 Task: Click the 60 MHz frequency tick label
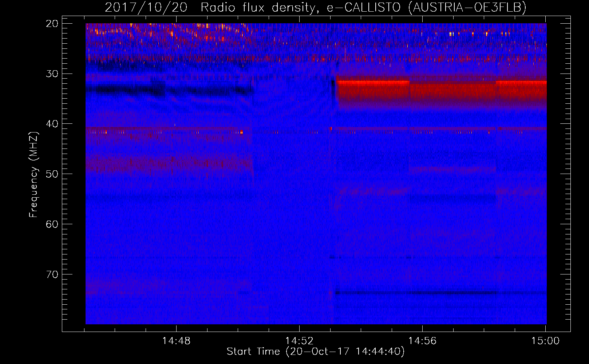52,224
